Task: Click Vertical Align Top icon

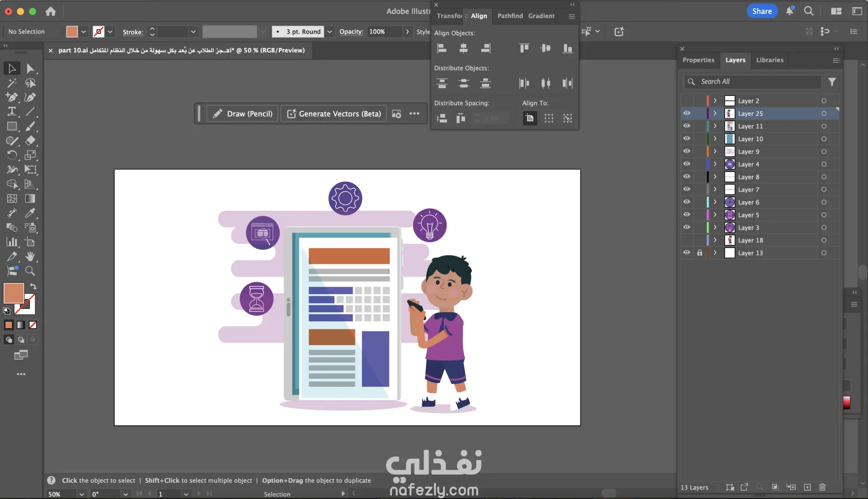Action: click(524, 48)
